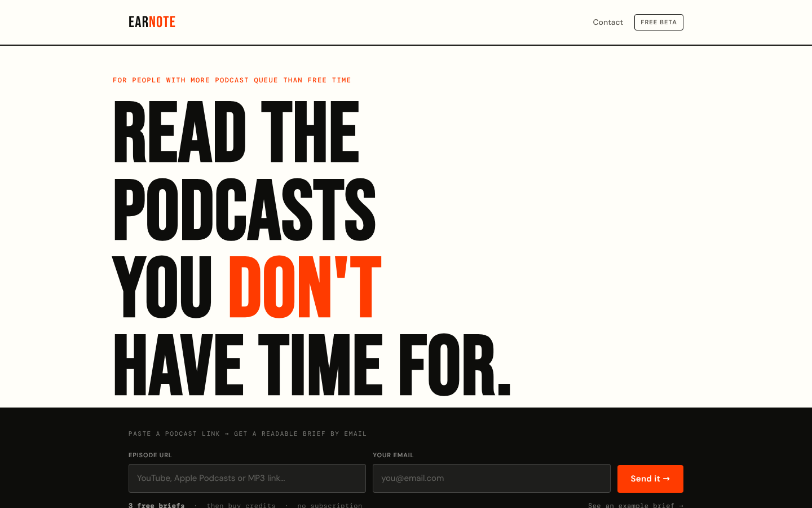Click the then buy credits text

pyautogui.click(x=241, y=505)
